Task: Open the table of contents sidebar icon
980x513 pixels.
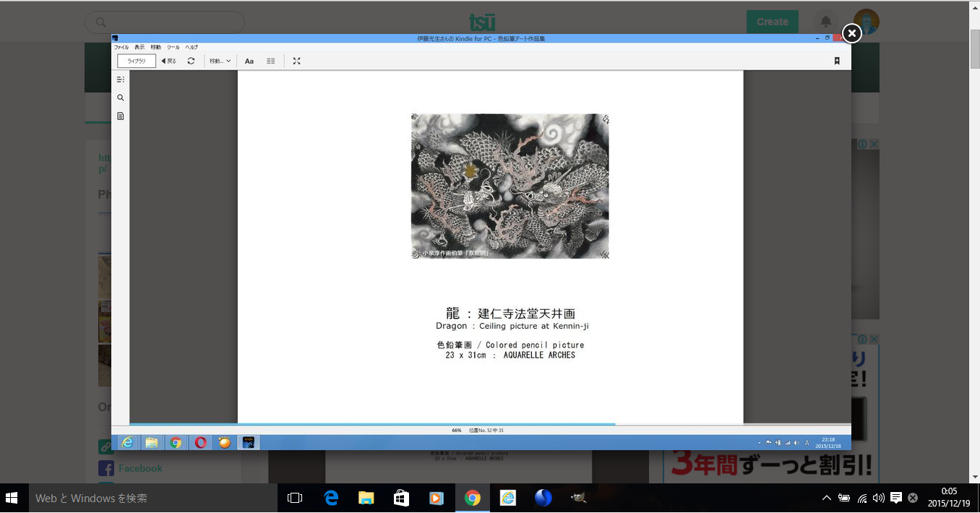Action: pos(121,79)
